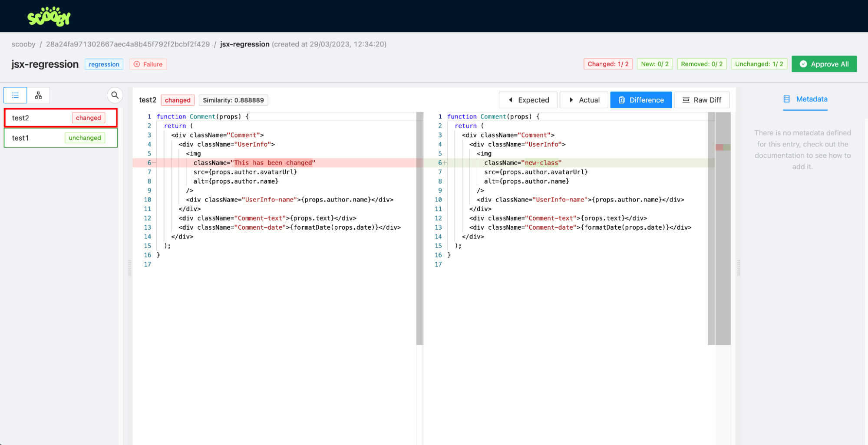The height and width of the screenshot is (445, 868).
Task: Switch to list view icon
Action: click(x=15, y=95)
